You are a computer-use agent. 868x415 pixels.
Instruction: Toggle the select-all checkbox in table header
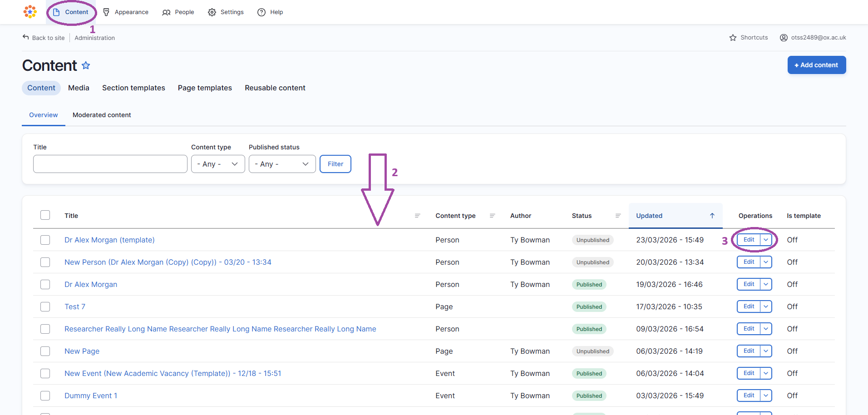tap(45, 215)
